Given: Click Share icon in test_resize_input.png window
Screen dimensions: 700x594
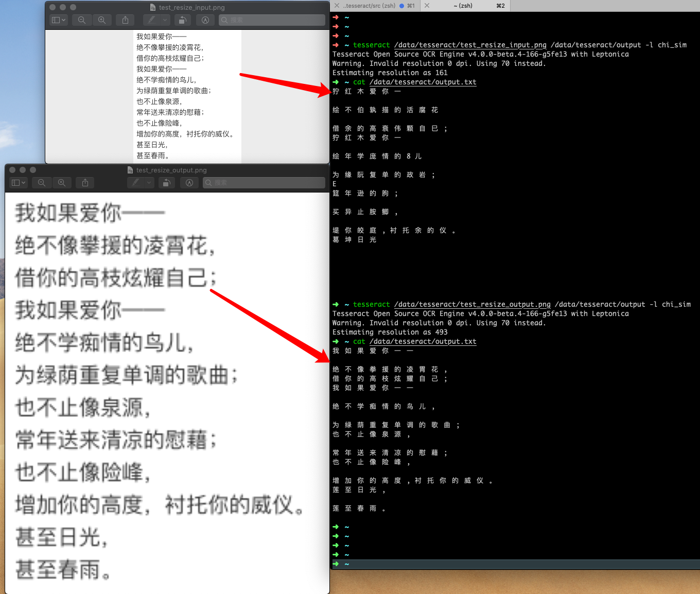Looking at the screenshot, I should 125,20.
